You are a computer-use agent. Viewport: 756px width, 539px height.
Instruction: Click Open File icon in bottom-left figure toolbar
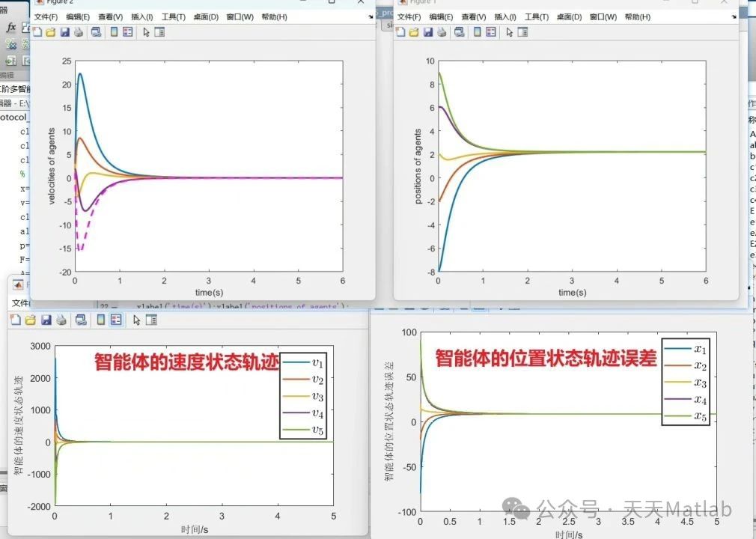pos(31,320)
